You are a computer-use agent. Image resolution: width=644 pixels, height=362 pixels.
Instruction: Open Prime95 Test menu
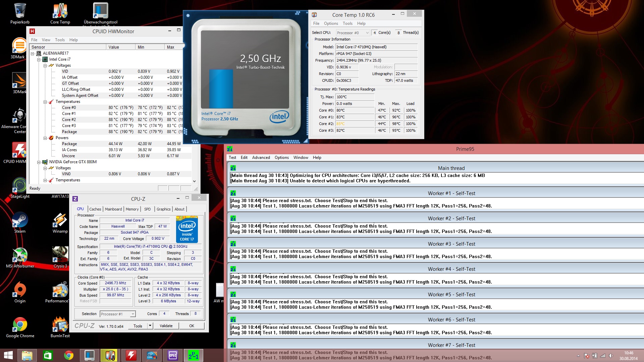232,158
